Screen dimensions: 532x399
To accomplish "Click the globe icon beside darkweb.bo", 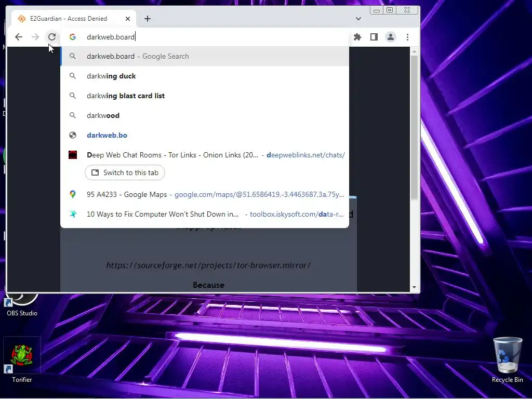I will click(73, 135).
